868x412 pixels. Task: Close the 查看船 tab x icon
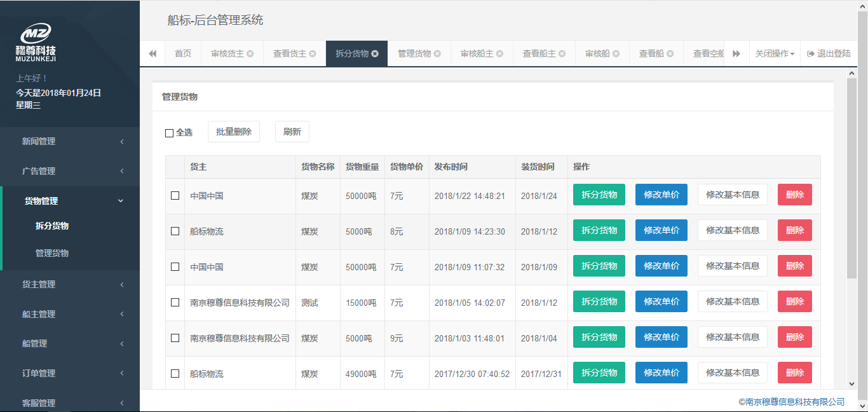pyautogui.click(x=670, y=54)
